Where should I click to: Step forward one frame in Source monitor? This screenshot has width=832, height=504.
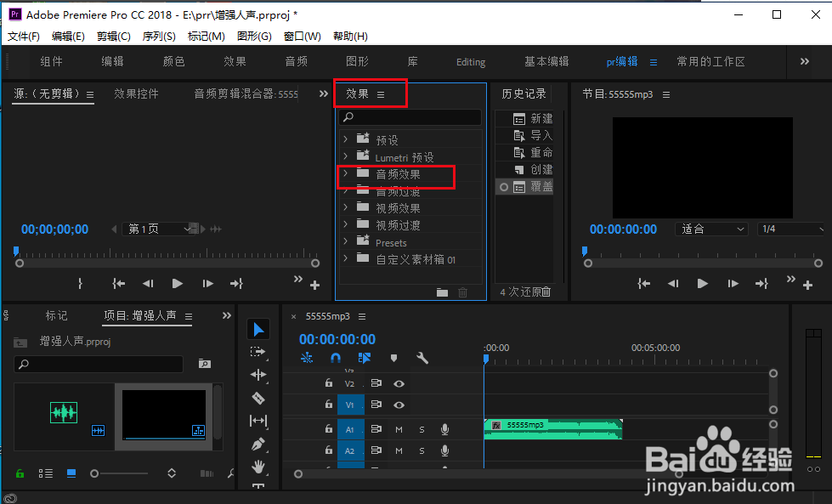click(207, 284)
